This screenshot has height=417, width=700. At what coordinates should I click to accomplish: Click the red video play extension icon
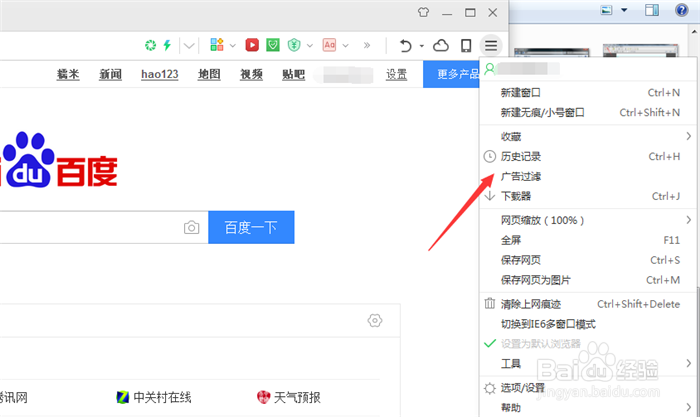click(252, 45)
